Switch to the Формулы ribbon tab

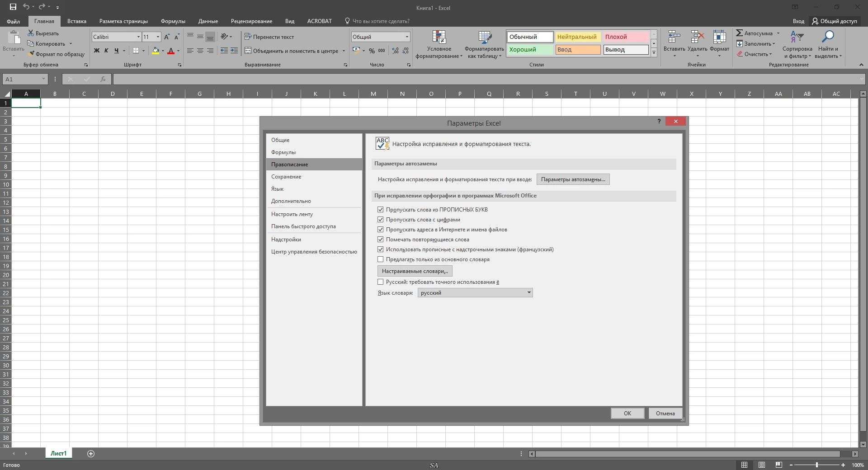point(173,21)
